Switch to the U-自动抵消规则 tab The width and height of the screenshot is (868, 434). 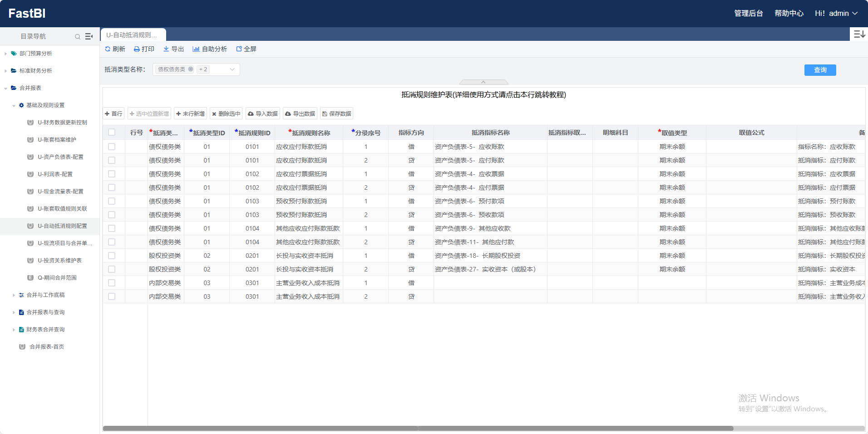point(132,35)
